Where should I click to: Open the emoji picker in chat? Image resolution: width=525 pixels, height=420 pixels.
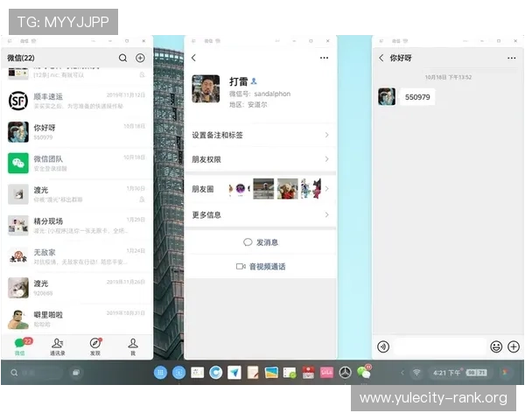coord(496,346)
